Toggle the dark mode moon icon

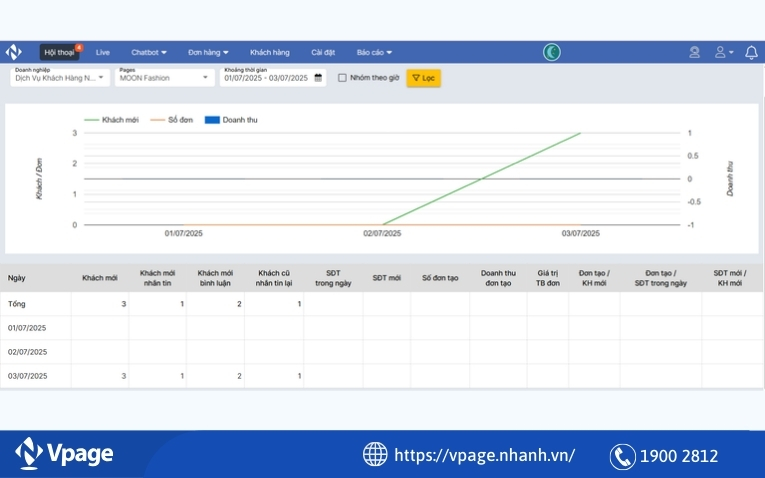(552, 52)
